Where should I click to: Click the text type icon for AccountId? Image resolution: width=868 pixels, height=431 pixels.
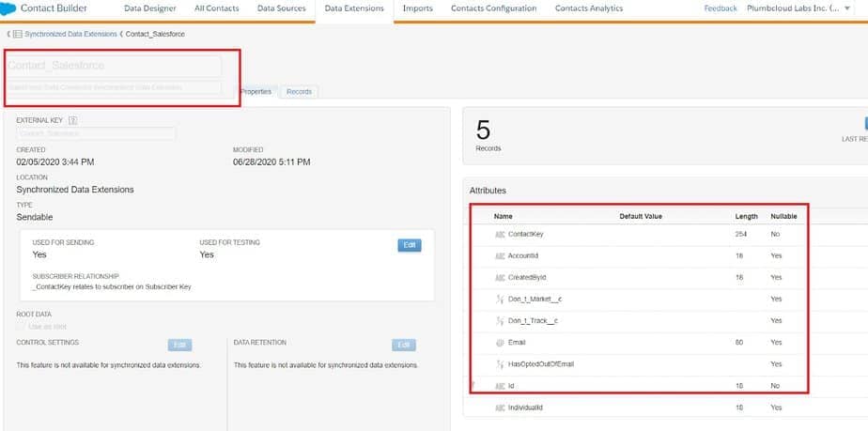pos(500,255)
